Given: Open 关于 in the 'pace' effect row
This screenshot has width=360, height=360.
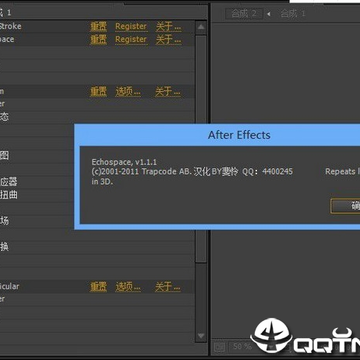Looking at the screenshot, I should pos(168,39).
